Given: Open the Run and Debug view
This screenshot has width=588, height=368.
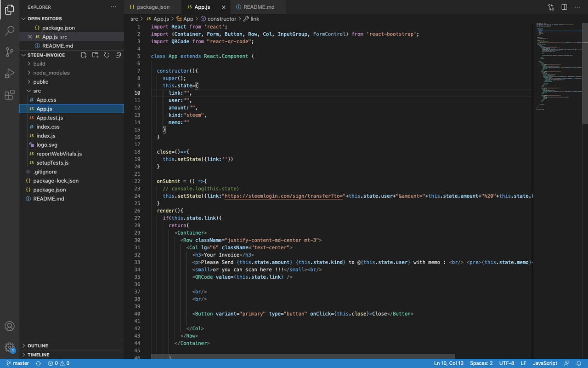Looking at the screenshot, I should (x=10, y=74).
